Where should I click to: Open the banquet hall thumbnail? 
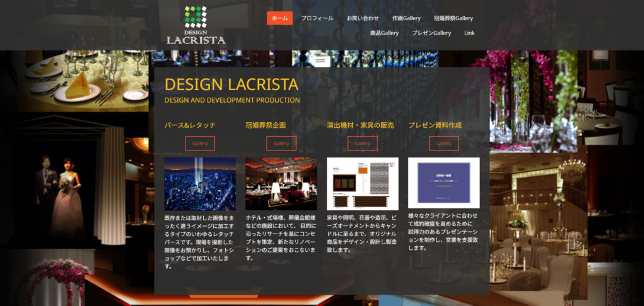pos(281,184)
